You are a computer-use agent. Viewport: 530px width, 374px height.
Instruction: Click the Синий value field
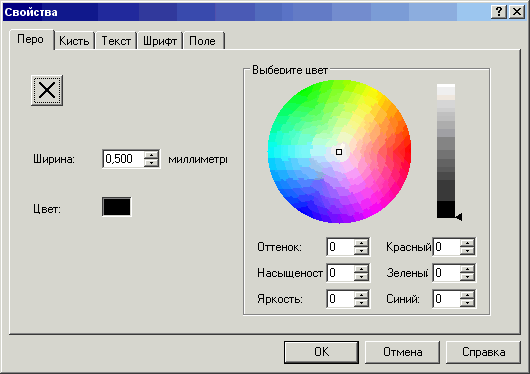[447, 299]
